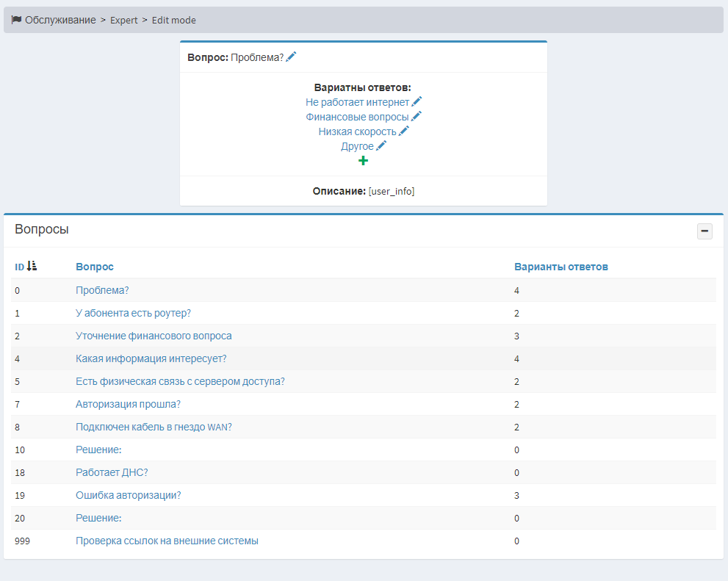Click edit pencil beside 'Низкая скорость'

coord(403,131)
